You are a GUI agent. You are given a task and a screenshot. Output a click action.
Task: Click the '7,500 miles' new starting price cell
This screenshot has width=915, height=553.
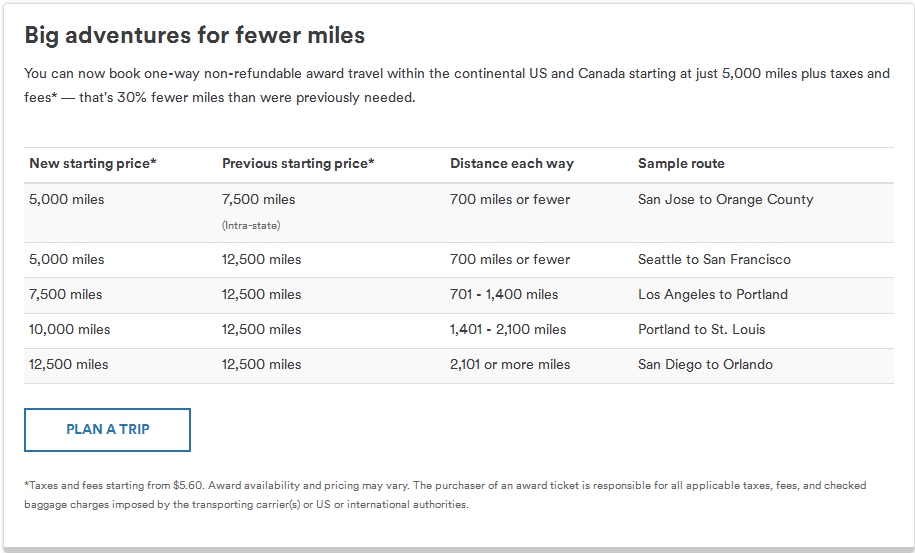pyautogui.click(x=65, y=295)
